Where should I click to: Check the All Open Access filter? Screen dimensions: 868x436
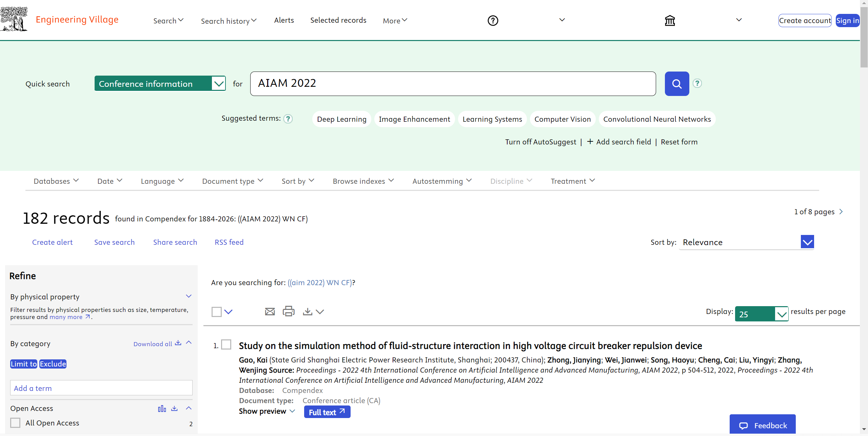click(x=15, y=423)
